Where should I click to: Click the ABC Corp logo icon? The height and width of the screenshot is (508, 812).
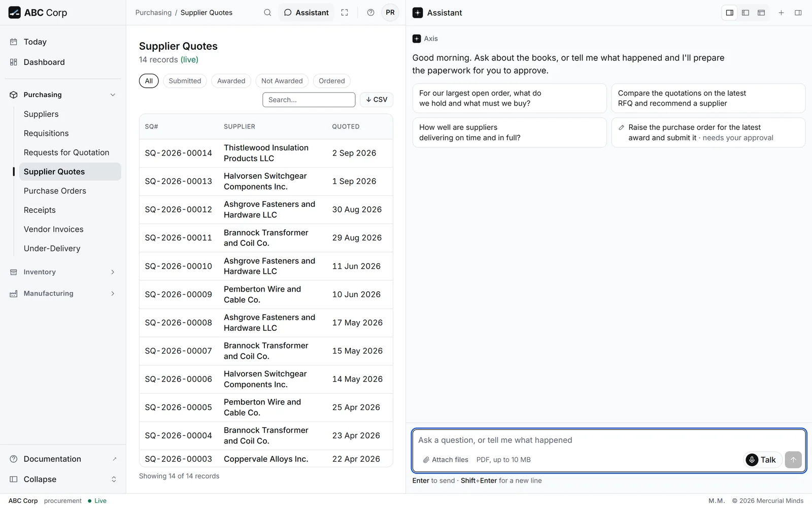[x=14, y=13]
